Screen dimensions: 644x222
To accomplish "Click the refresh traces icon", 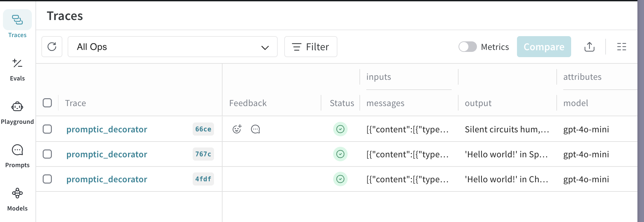I will pyautogui.click(x=52, y=47).
